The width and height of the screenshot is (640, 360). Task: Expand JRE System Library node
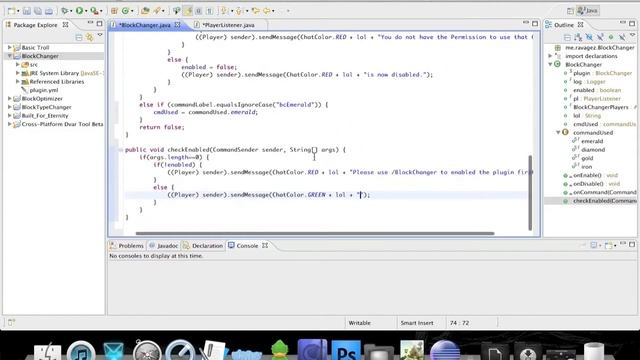point(18,73)
